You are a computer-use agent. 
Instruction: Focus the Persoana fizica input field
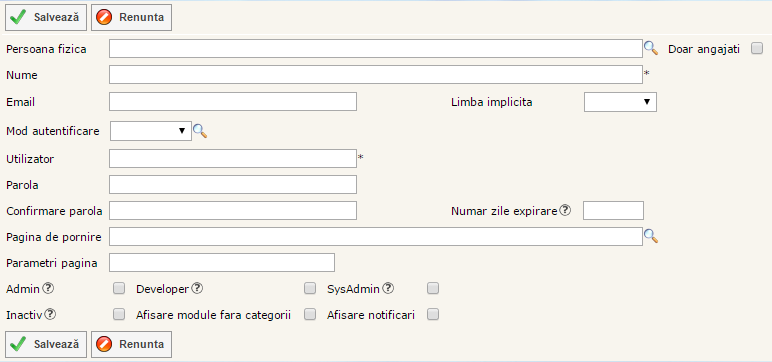[x=376, y=48]
